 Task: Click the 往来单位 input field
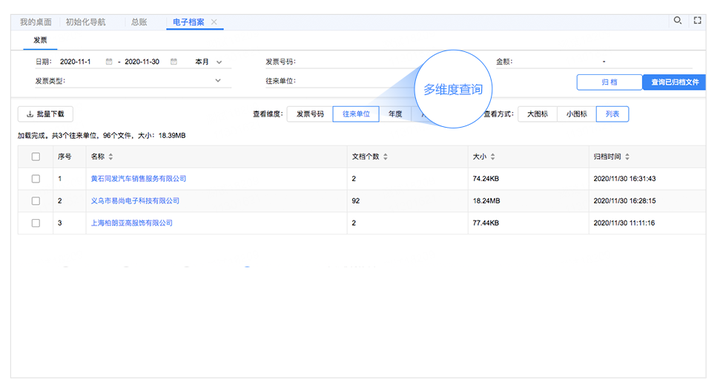pyautogui.click(x=356, y=81)
